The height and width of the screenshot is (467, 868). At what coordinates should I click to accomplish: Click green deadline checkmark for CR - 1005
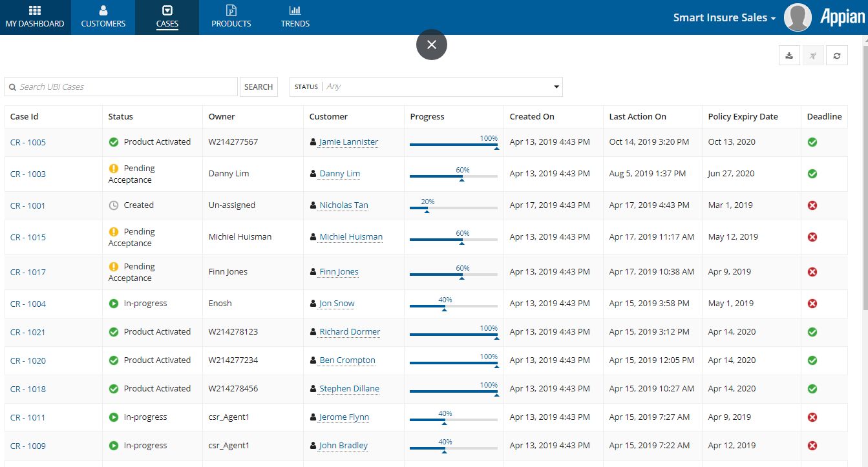coord(812,142)
